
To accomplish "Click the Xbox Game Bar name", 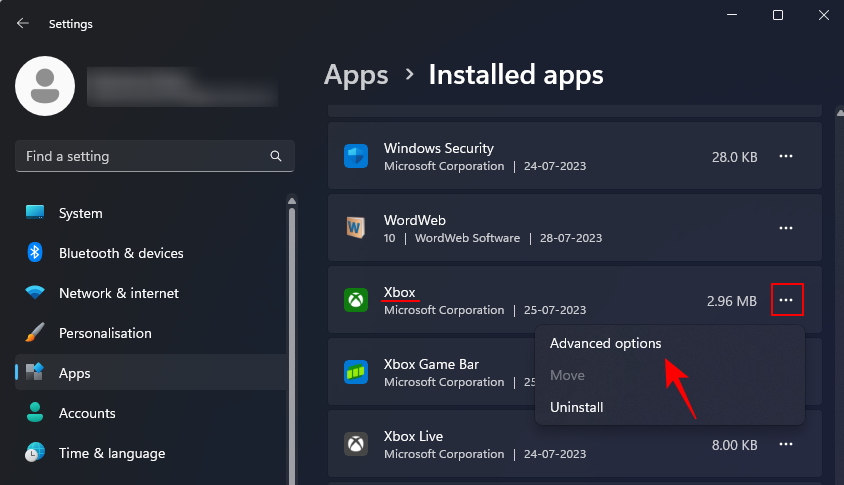I will 431,364.
